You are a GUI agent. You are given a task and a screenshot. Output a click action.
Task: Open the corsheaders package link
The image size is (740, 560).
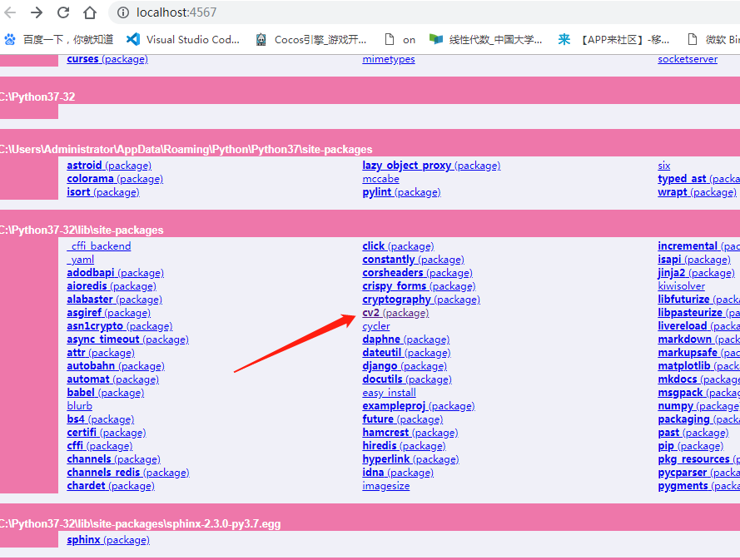click(x=417, y=273)
